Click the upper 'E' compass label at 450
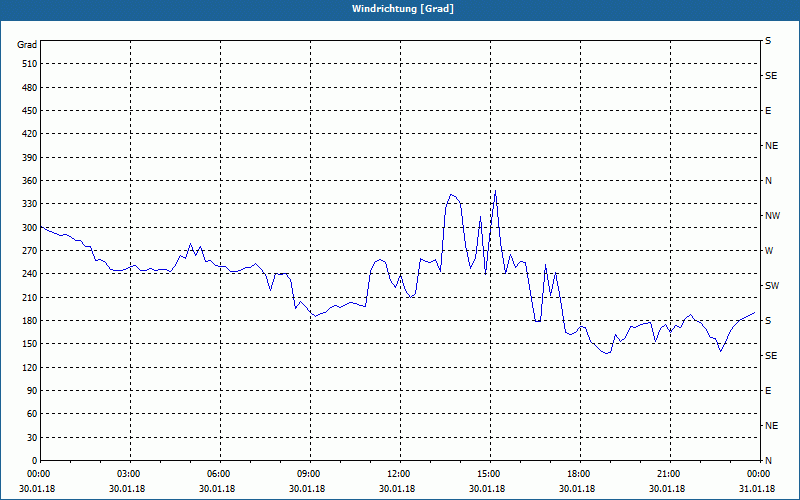The height and width of the screenshot is (500, 800). point(768,111)
